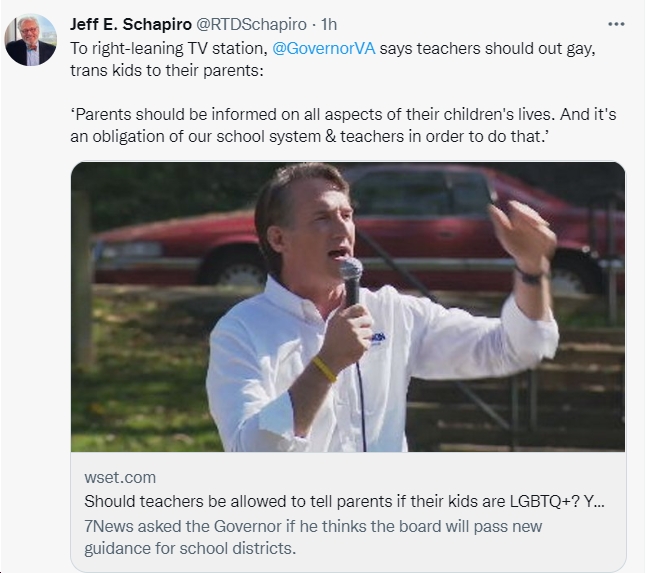Select the speaker's white shirt logo in the photo
The image size is (647, 573).
(378, 339)
